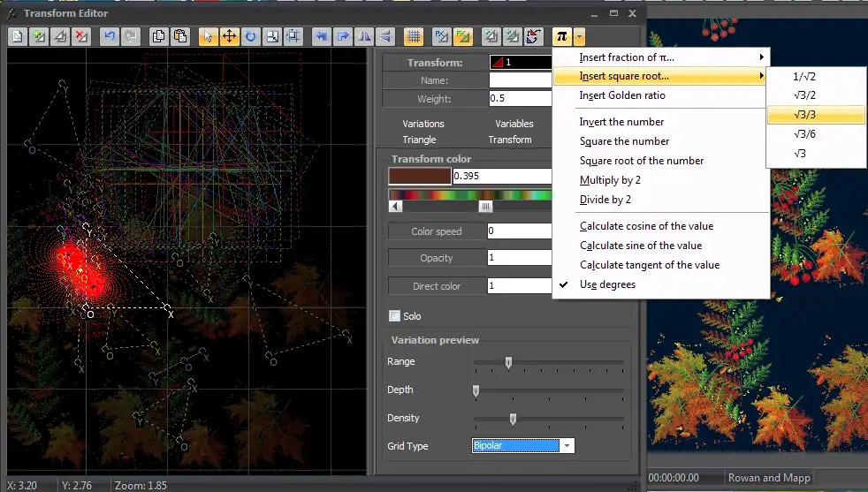This screenshot has width=868, height=492.
Task: Select the Move triangle tool
Action: pyautogui.click(x=229, y=36)
